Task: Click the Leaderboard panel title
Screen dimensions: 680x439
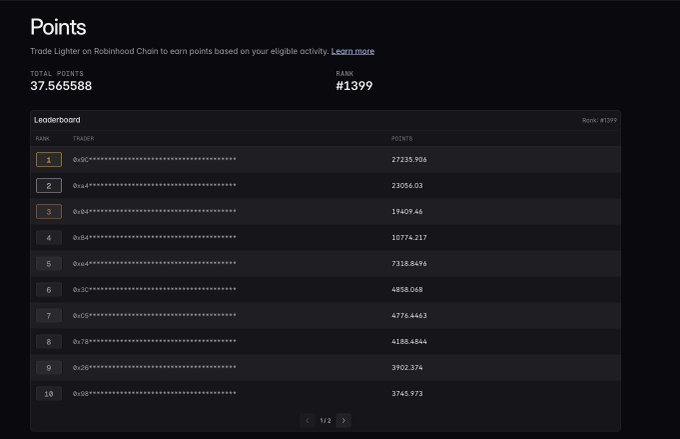Action: pos(57,120)
